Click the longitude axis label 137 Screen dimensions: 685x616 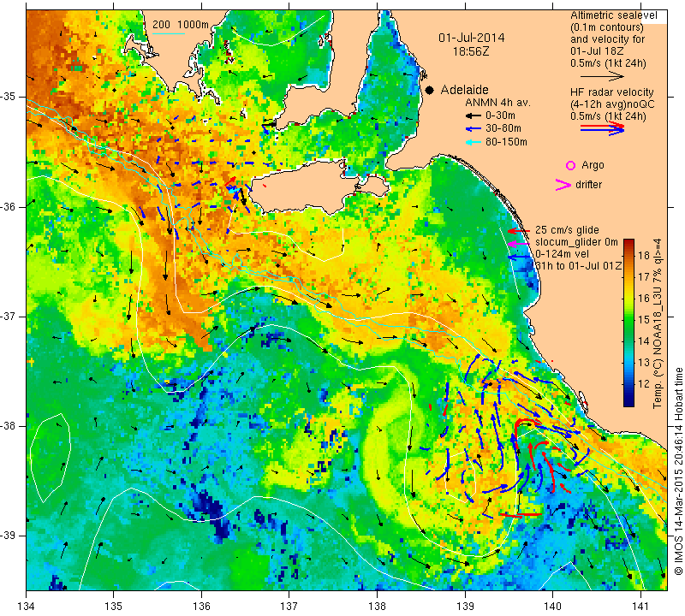pos(289,607)
